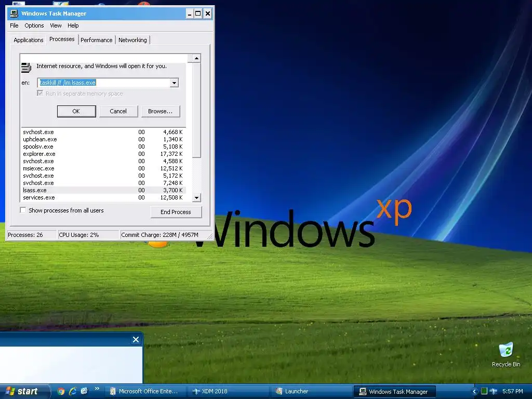This screenshot has width=532, height=399.
Task: Toggle Run in separate memory space checkbox
Action: [40, 93]
